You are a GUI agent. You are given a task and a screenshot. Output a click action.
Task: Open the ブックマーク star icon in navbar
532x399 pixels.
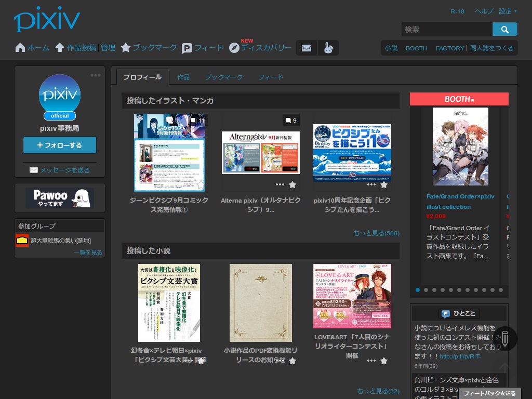pyautogui.click(x=126, y=47)
